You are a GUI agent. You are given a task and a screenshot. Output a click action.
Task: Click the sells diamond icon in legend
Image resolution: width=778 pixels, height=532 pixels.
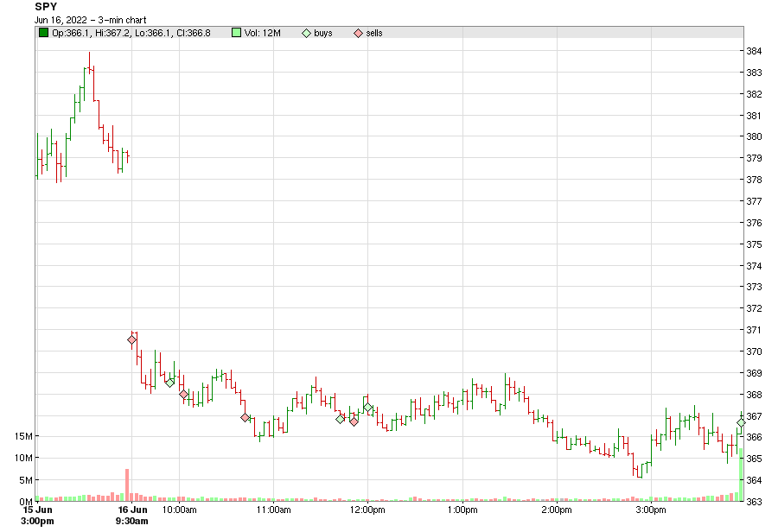point(358,33)
